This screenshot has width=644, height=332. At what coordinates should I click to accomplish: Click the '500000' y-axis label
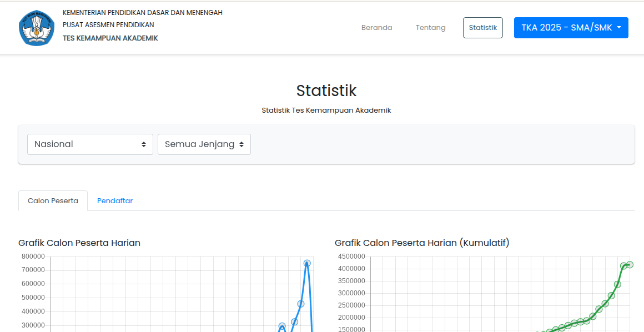[33, 298]
